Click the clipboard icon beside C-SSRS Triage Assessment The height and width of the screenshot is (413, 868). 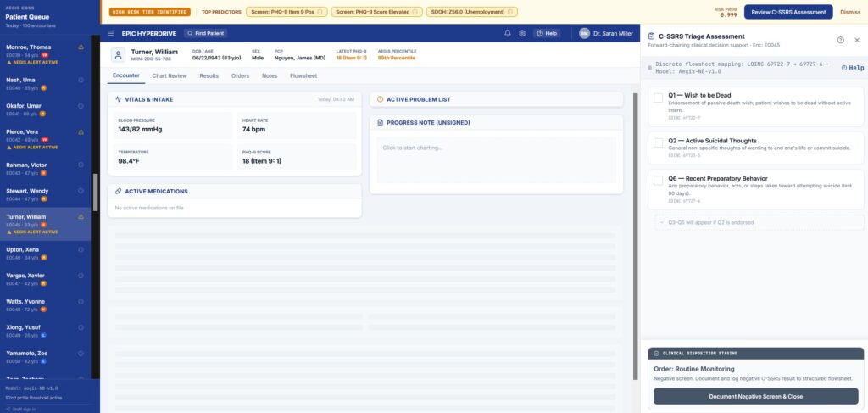coord(652,36)
